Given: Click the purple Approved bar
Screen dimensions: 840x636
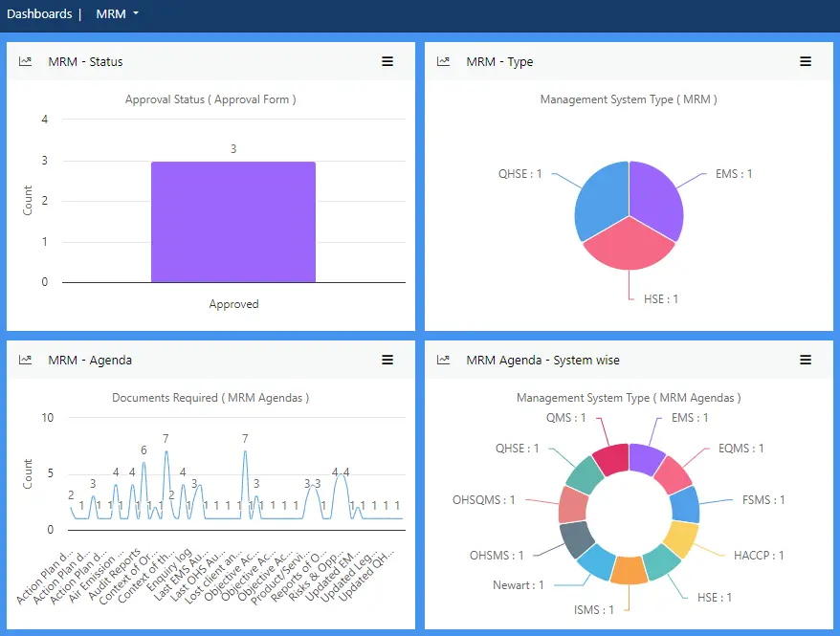Looking at the screenshot, I should (x=232, y=222).
